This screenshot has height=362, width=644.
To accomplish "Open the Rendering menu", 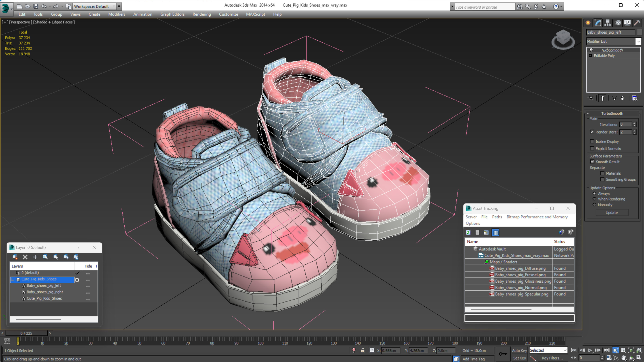I will point(202,14).
